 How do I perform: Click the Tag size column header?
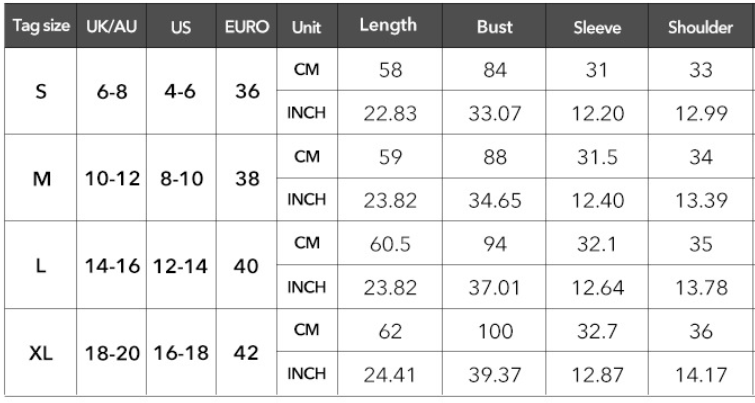pos(41,26)
